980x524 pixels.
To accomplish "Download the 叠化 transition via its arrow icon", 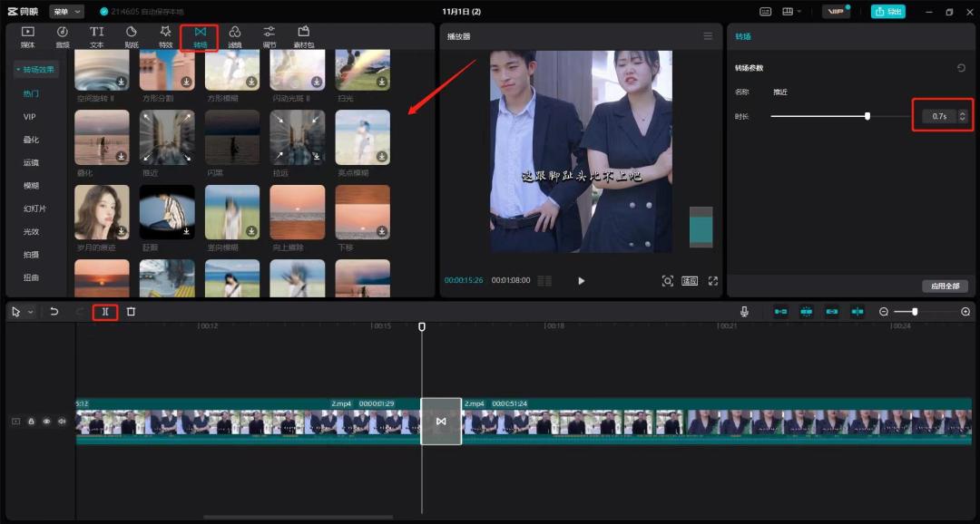I will (x=122, y=156).
